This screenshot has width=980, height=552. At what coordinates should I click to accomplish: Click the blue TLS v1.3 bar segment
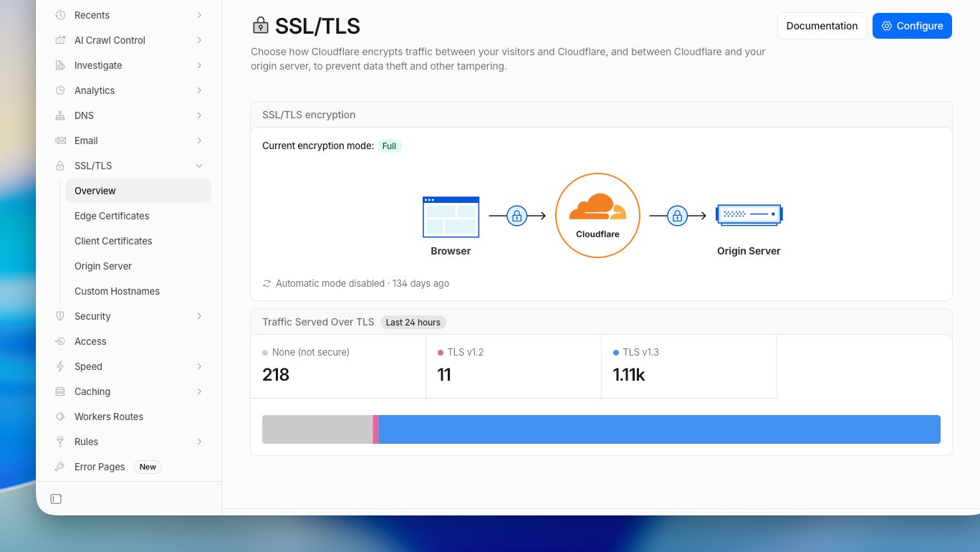(x=659, y=429)
